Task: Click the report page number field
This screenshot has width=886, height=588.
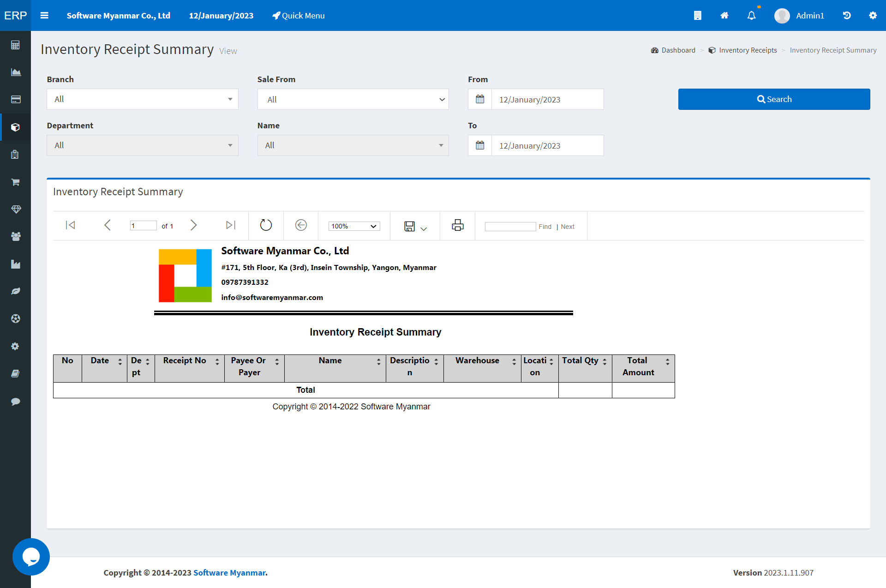Action: coord(144,226)
